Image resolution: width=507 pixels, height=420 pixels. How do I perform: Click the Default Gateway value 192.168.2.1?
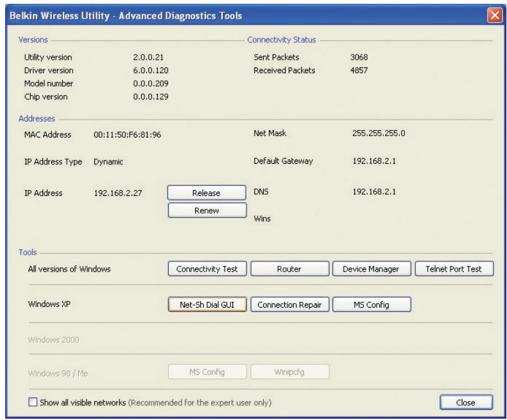(374, 161)
